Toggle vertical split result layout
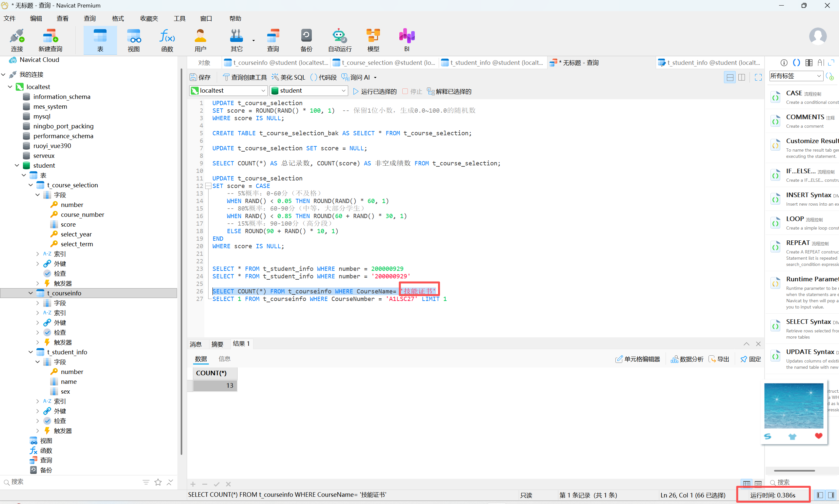Screen dimensions: 839x504 [x=742, y=77]
